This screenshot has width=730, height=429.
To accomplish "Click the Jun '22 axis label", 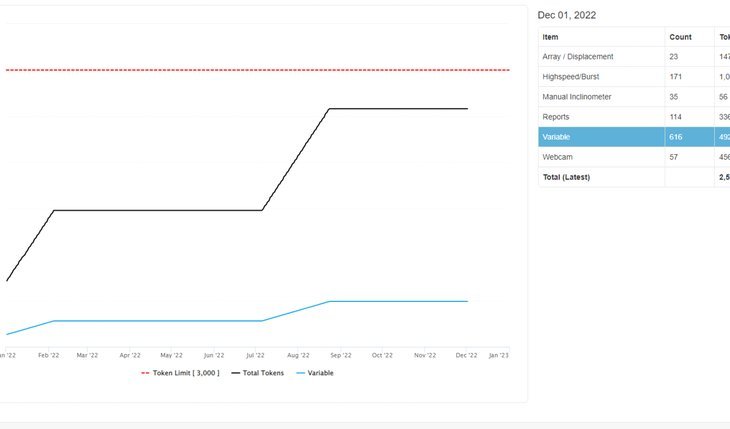I will [x=214, y=355].
